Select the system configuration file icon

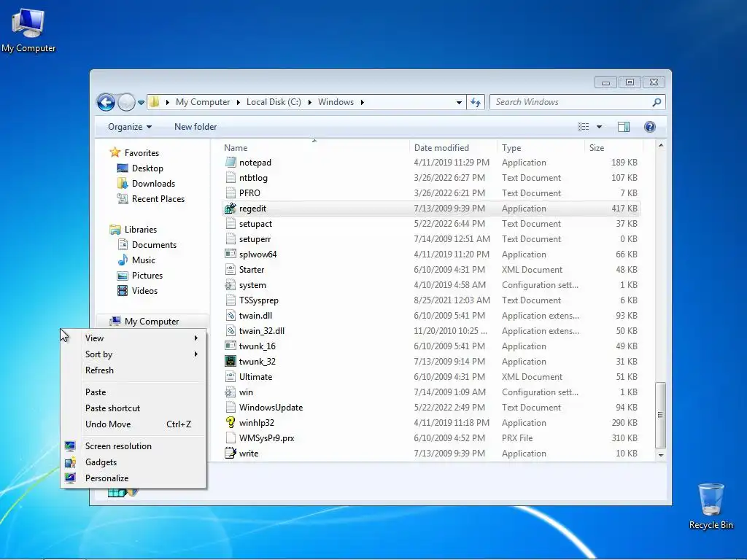(231, 285)
